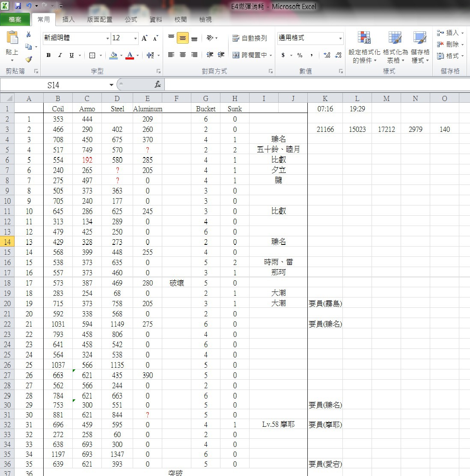This screenshot has height=476, width=470.
Task: Open the 通用格式 number format dropdown
Action: tap(340, 39)
